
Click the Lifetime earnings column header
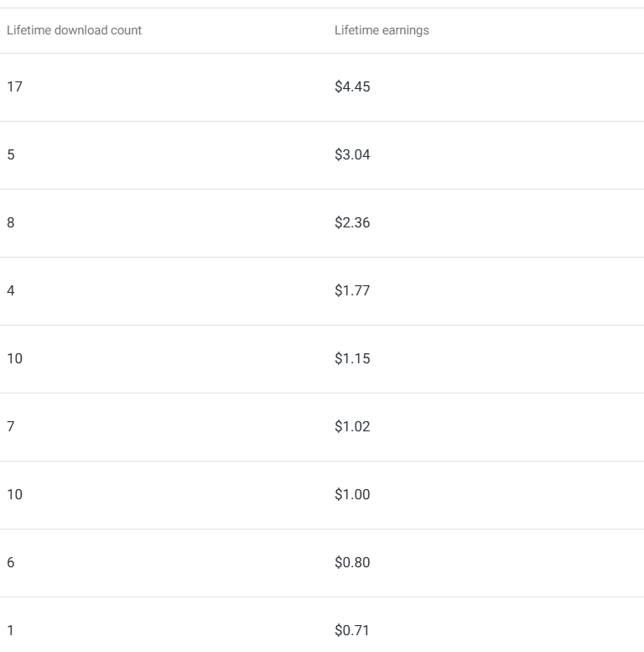(382, 30)
